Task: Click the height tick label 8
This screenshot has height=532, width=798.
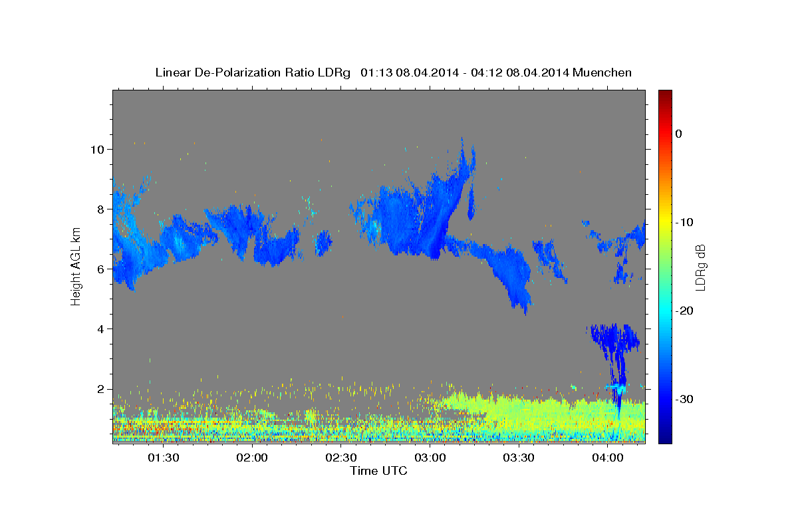Action: 101,209
